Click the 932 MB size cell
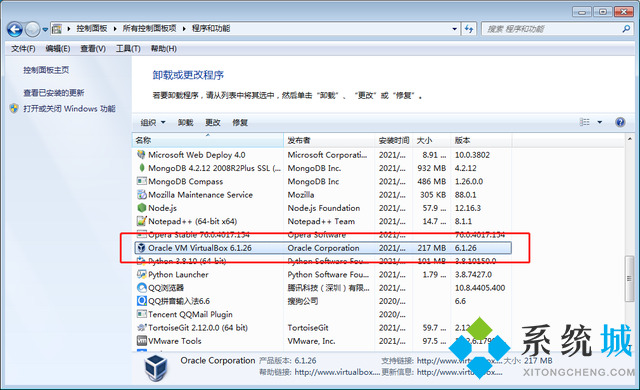 (431, 168)
